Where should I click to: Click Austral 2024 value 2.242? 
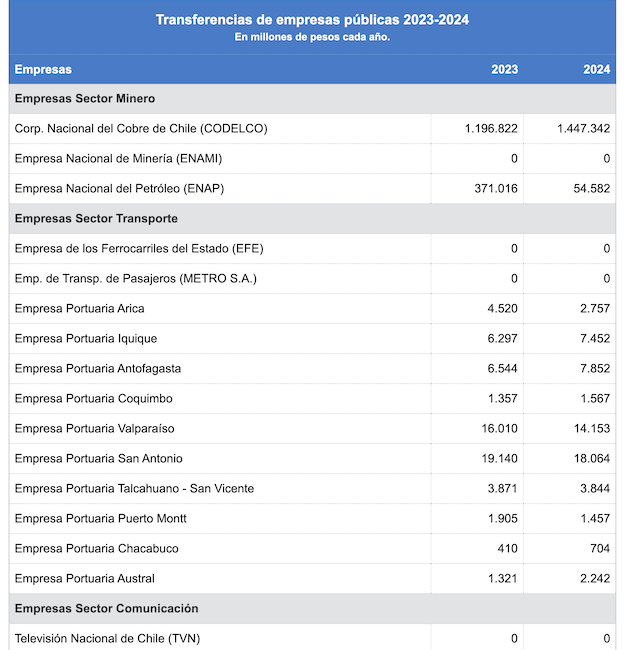(x=595, y=579)
